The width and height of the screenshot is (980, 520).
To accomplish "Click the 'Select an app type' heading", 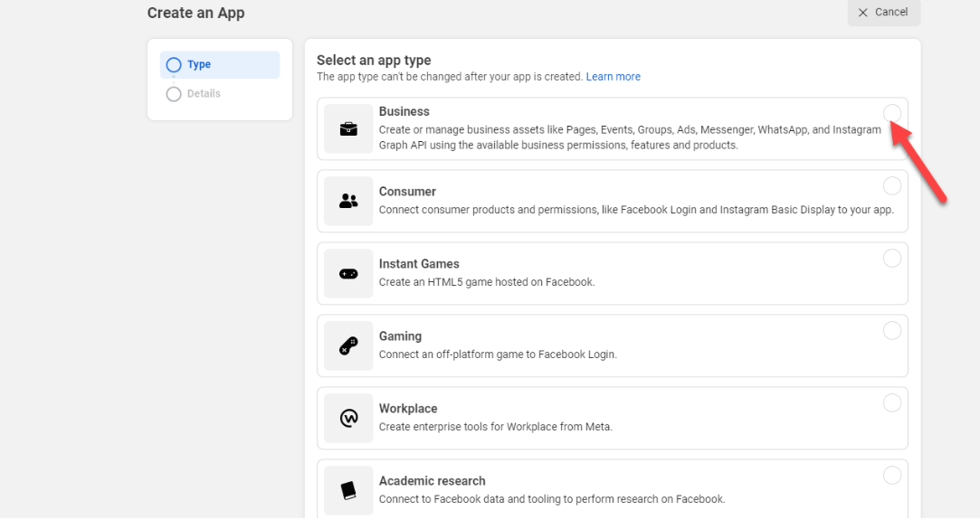I will (x=374, y=61).
